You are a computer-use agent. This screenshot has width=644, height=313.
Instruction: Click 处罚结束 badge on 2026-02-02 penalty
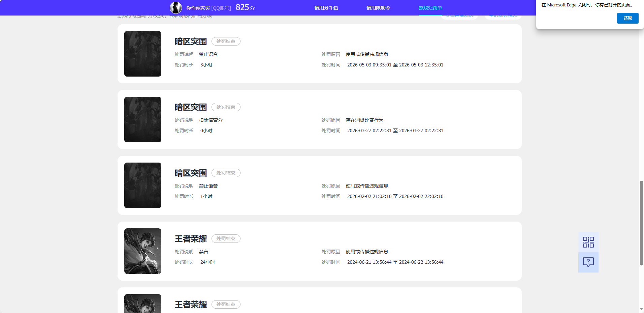(x=226, y=173)
